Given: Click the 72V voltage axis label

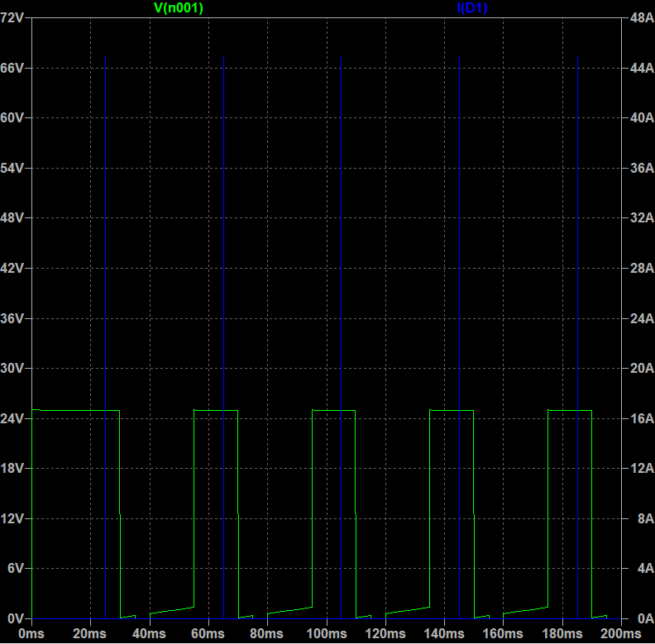Looking at the screenshot, I should [x=12, y=17].
